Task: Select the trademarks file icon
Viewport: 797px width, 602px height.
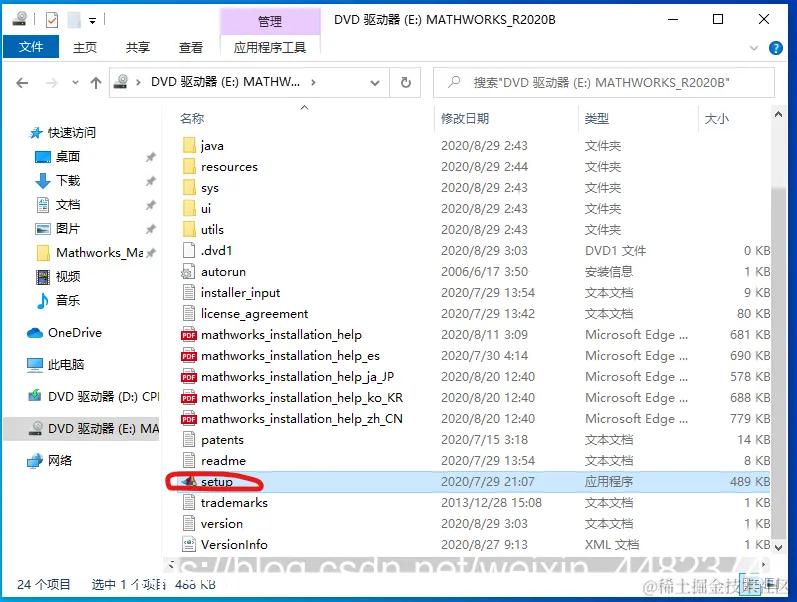Action: (x=189, y=502)
